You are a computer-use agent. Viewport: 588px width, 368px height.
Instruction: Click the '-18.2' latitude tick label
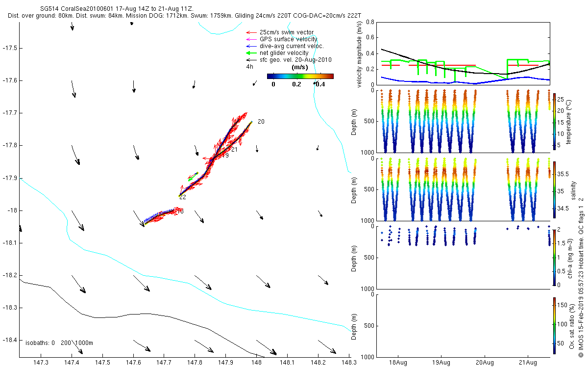coord(9,275)
